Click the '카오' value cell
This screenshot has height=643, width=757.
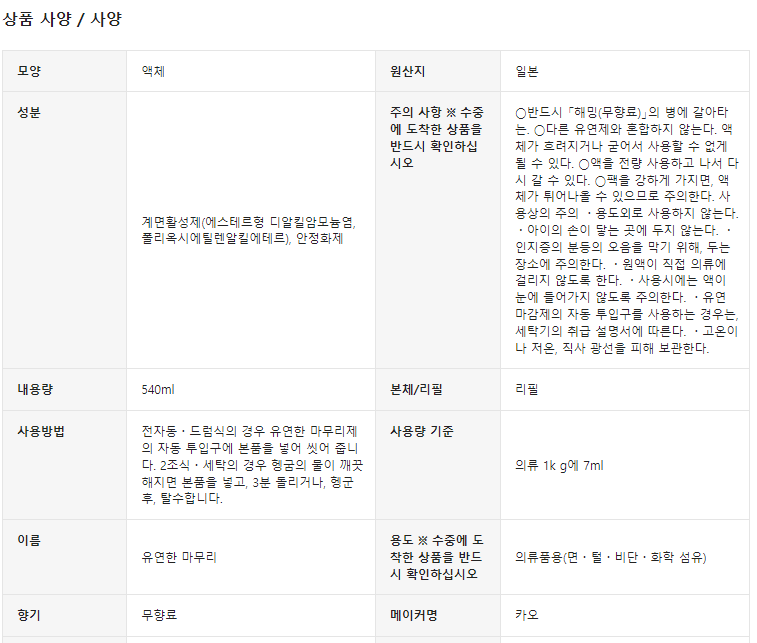tap(625, 615)
